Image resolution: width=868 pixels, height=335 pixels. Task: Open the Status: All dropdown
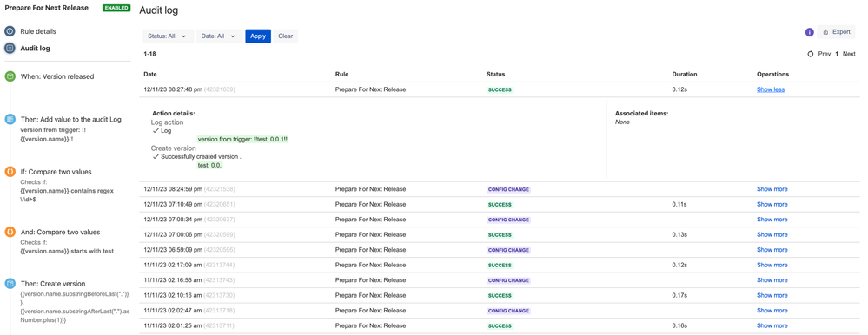(x=169, y=36)
